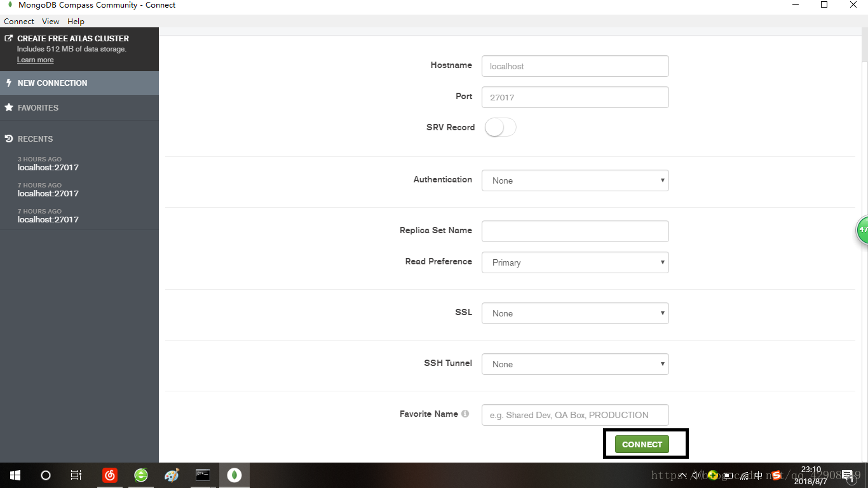Image resolution: width=868 pixels, height=488 pixels.
Task: Click the vertical scrollbar of the form
Action: pos(864,261)
